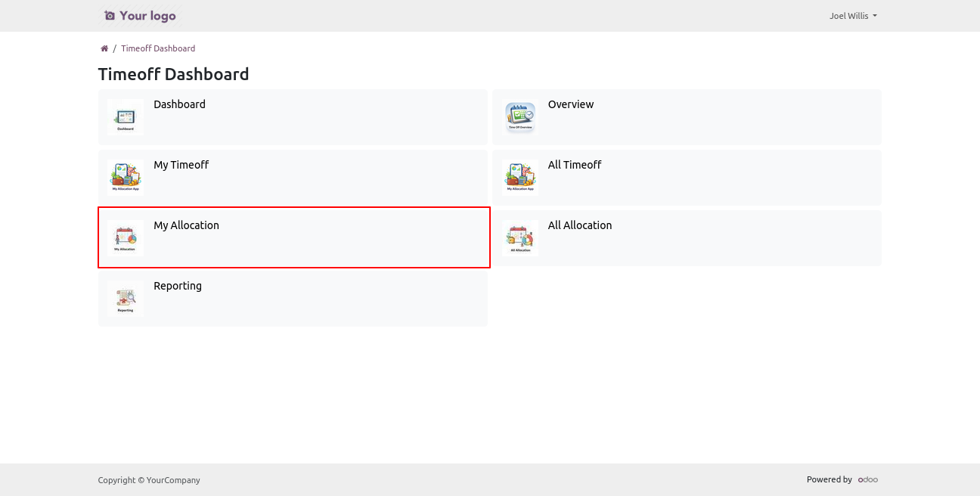Viewport: 980px width, 496px height.
Task: Click the Reporting text label
Action: pyautogui.click(x=178, y=286)
